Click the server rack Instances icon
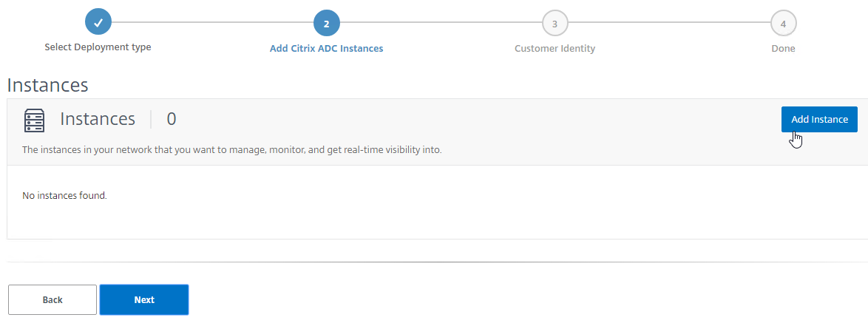 (x=34, y=120)
